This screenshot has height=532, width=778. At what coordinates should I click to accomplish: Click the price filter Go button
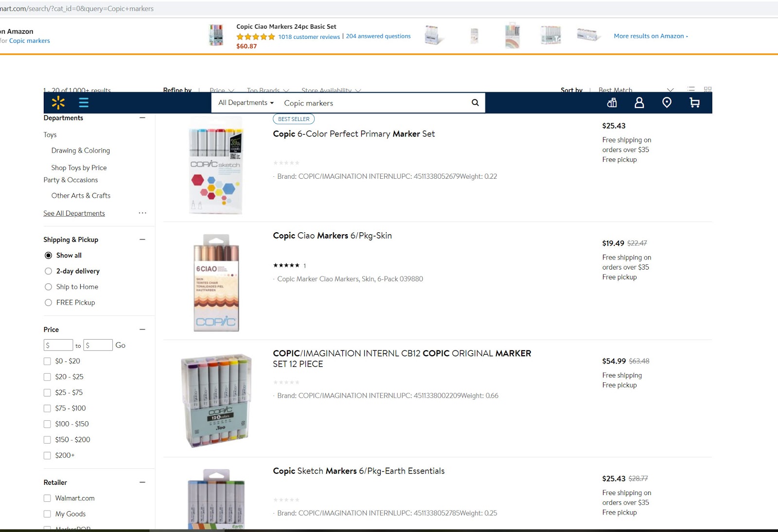coord(121,345)
